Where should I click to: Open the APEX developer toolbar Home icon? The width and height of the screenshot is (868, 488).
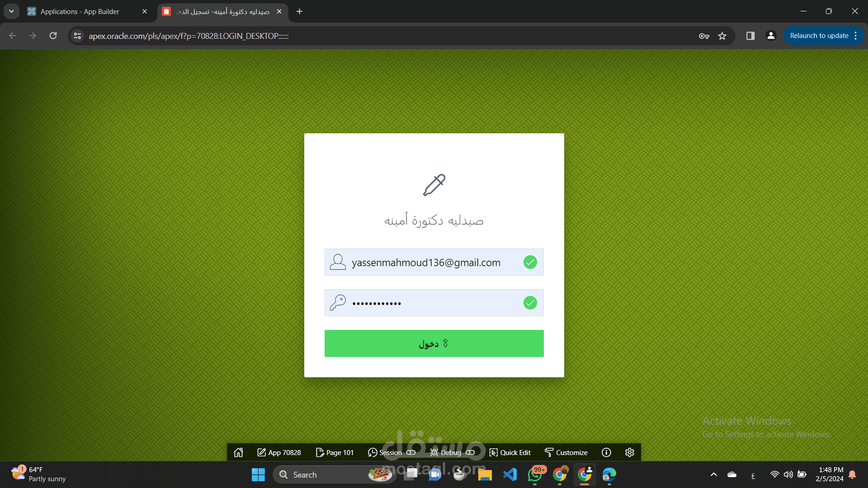238,452
